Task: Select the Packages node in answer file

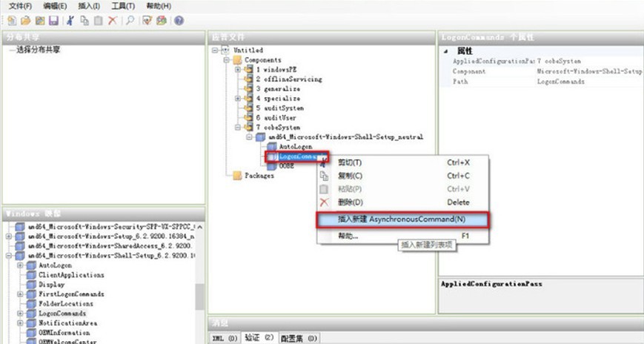Action: click(x=259, y=176)
